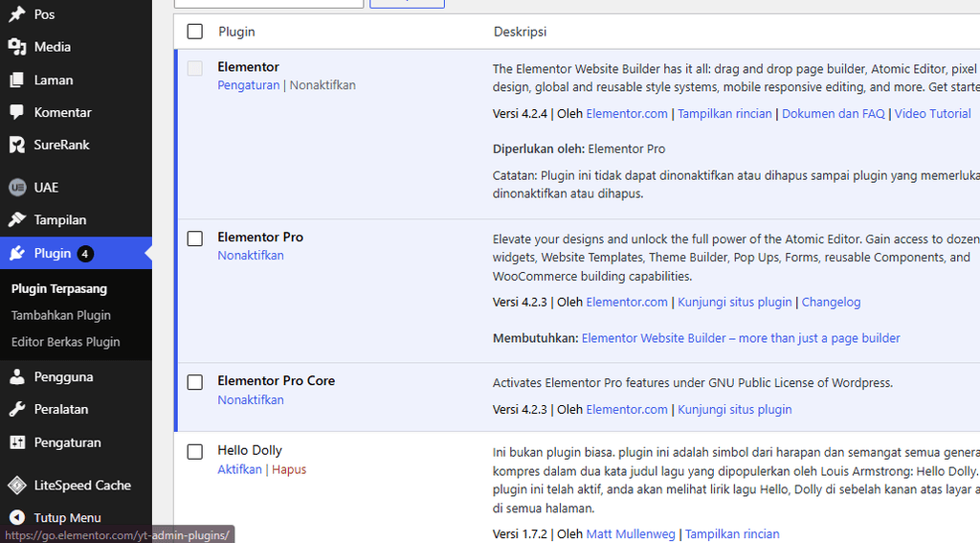The image size is (980, 543).
Task: Open the Video Tutorial link
Action: (932, 114)
